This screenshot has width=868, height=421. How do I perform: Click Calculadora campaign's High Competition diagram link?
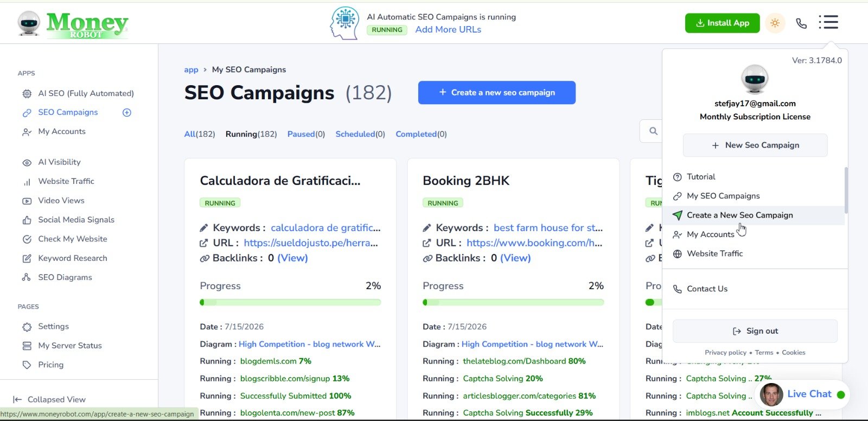point(310,344)
